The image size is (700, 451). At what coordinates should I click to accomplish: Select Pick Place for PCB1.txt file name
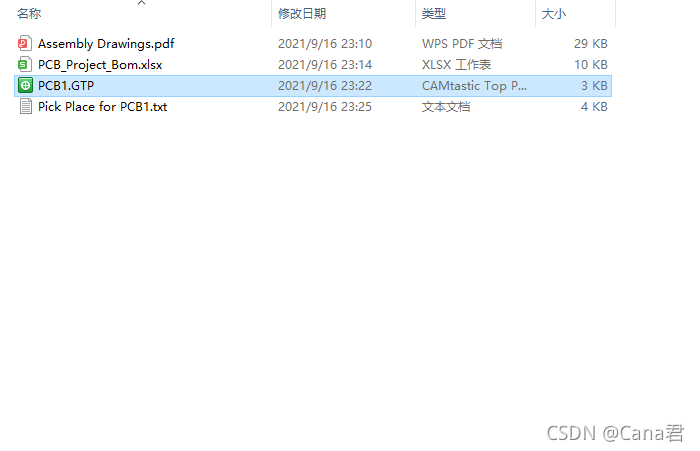[103, 107]
